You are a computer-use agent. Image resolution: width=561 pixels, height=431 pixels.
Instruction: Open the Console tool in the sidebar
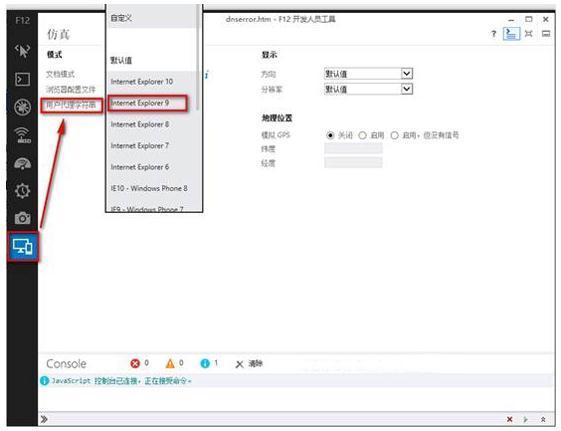coord(23,79)
